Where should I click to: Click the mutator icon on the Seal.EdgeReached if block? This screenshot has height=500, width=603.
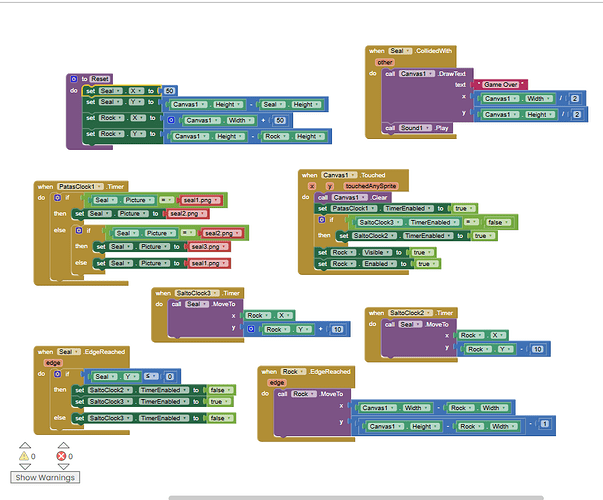(x=58, y=375)
